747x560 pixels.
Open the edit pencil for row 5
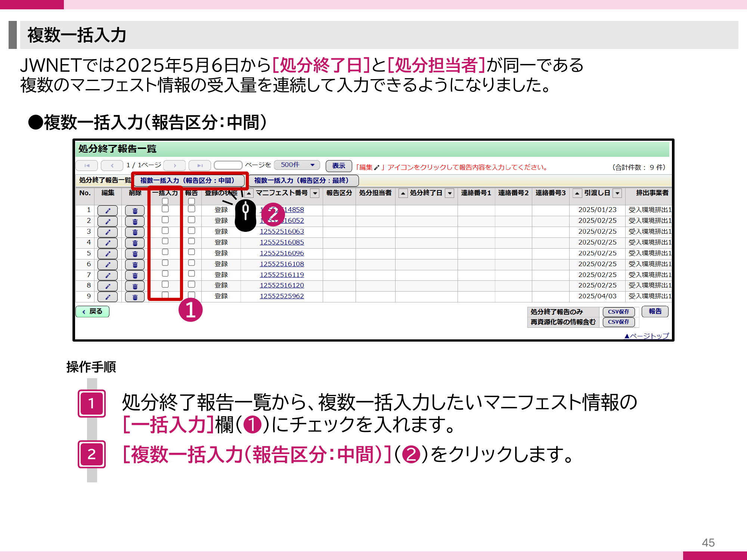click(108, 254)
